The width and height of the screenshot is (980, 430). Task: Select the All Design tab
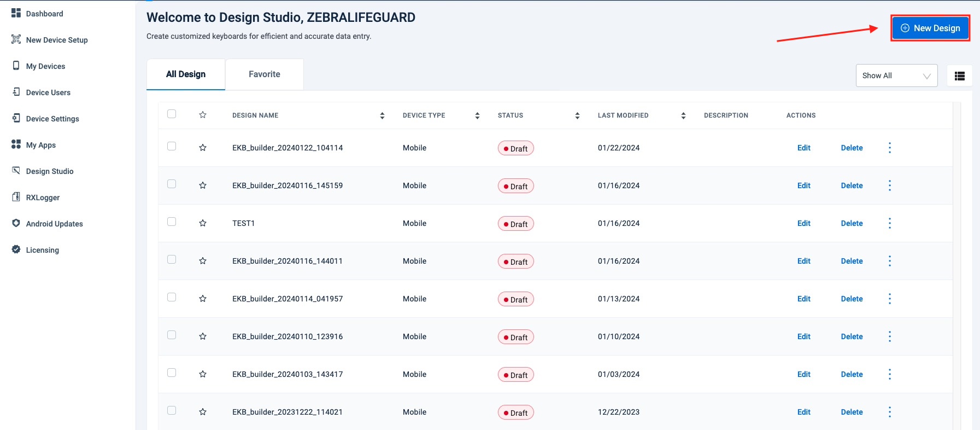pos(186,74)
